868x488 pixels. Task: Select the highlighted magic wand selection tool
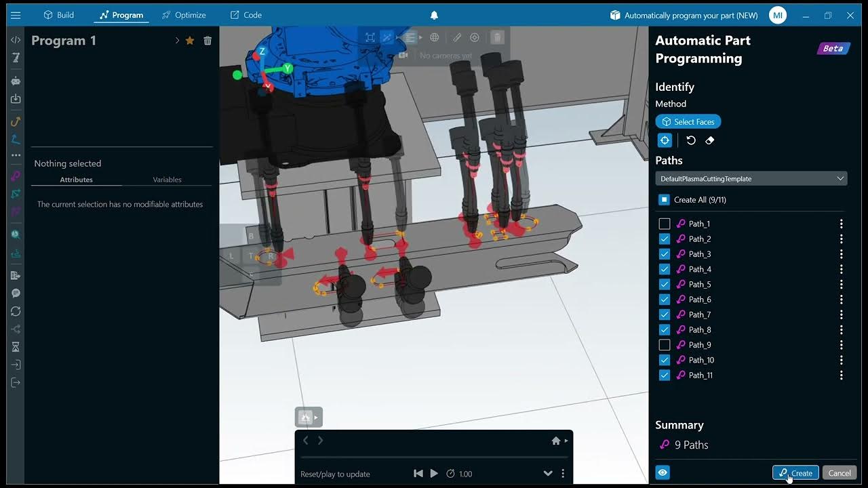point(387,37)
